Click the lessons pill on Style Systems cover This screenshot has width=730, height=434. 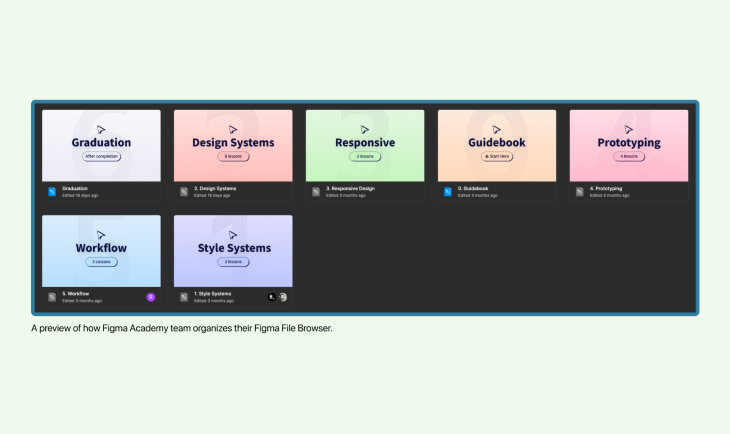tap(233, 262)
